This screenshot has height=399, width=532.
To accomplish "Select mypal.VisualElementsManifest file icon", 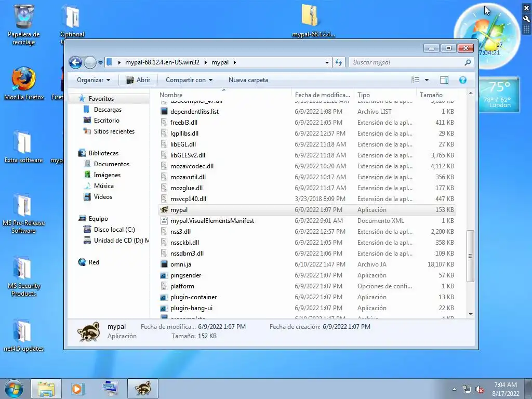I will pos(164,221).
